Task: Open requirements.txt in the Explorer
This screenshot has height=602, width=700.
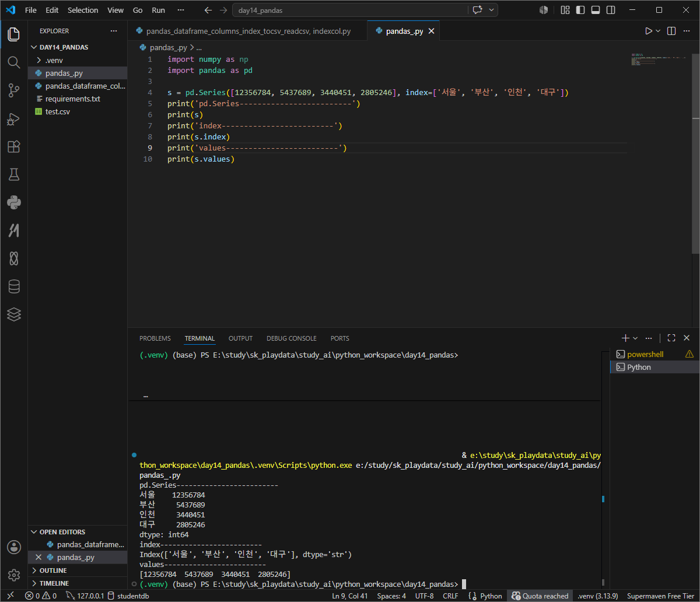Action: (x=78, y=99)
